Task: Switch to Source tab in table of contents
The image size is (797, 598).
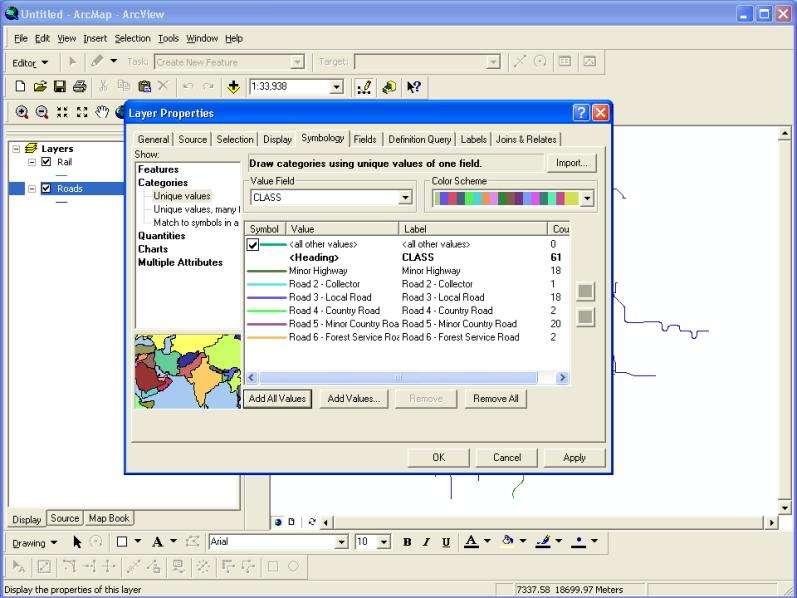Action: pyautogui.click(x=65, y=518)
